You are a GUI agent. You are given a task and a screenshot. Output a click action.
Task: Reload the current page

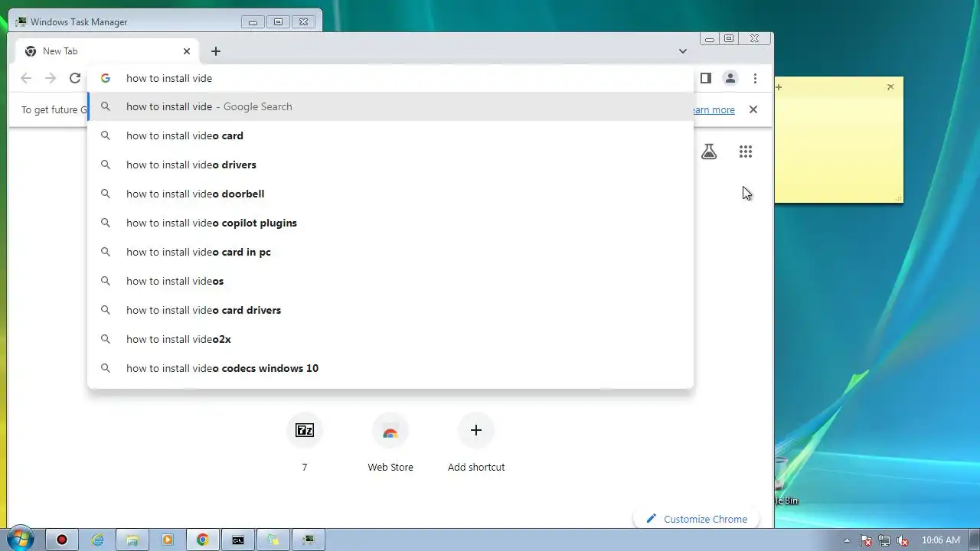click(x=75, y=78)
